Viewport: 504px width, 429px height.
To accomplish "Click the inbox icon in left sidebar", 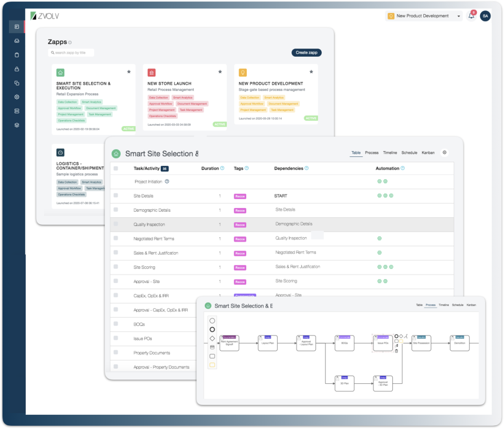I will tap(17, 40).
